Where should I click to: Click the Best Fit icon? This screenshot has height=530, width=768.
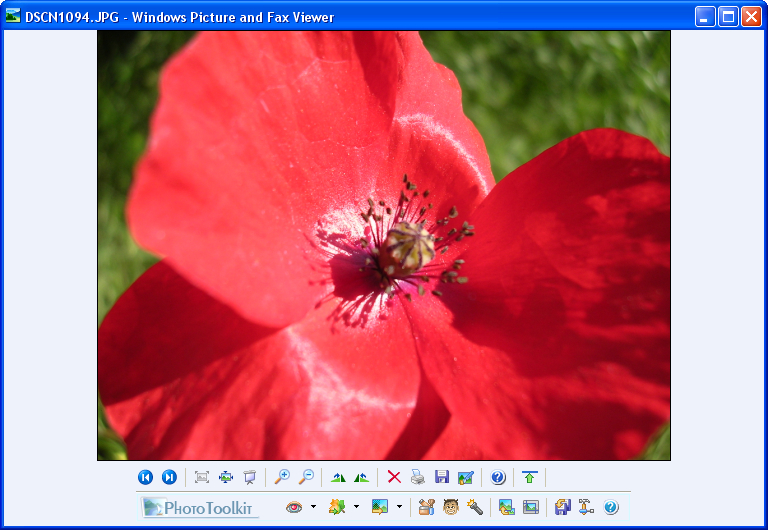click(x=202, y=478)
